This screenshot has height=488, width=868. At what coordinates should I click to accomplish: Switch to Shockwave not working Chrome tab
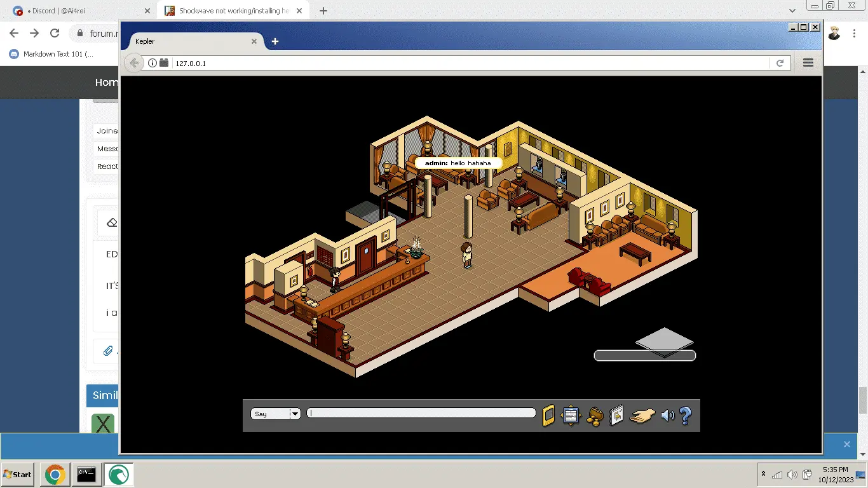[231, 11]
